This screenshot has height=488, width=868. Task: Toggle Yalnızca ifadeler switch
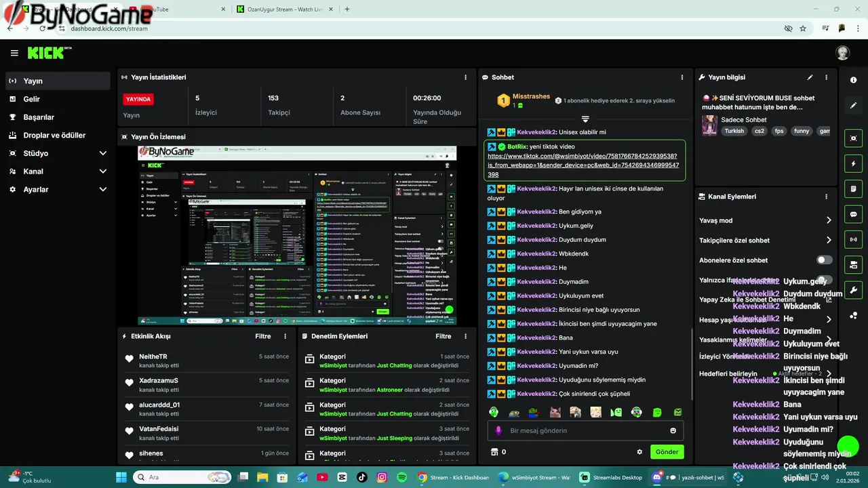[824, 280]
